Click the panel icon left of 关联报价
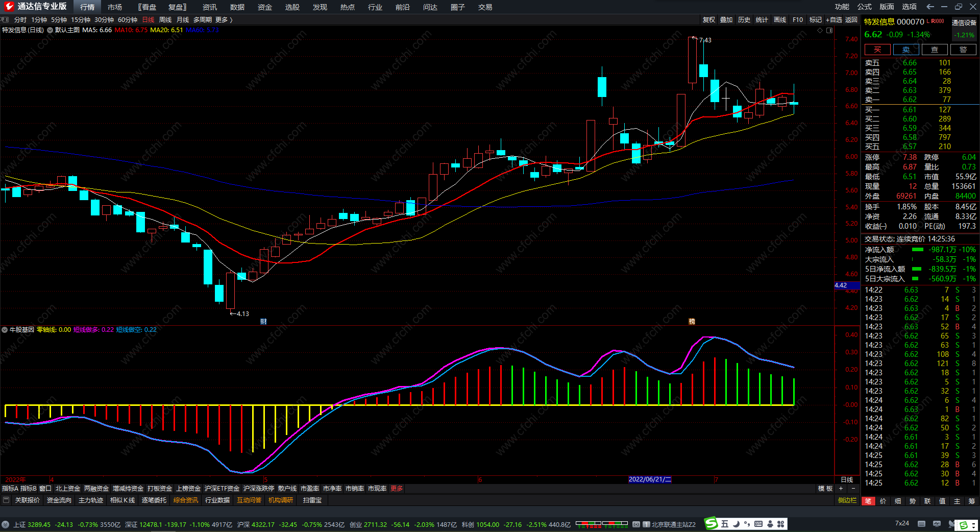980x532 pixels. coord(6,500)
